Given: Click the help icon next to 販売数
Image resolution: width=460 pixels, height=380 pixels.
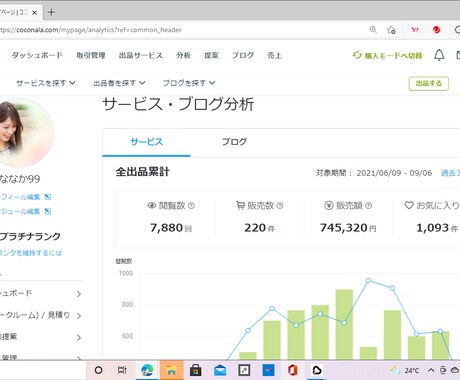Looking at the screenshot, I should (280, 206).
